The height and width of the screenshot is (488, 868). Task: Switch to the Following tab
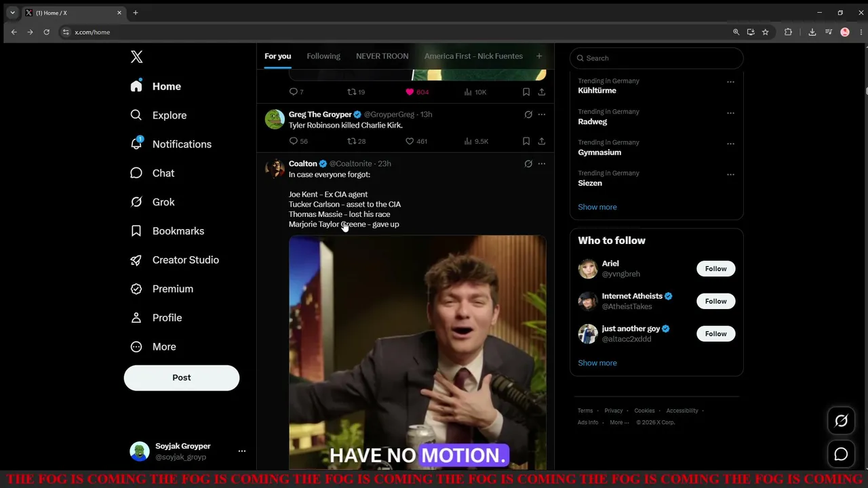(x=323, y=56)
